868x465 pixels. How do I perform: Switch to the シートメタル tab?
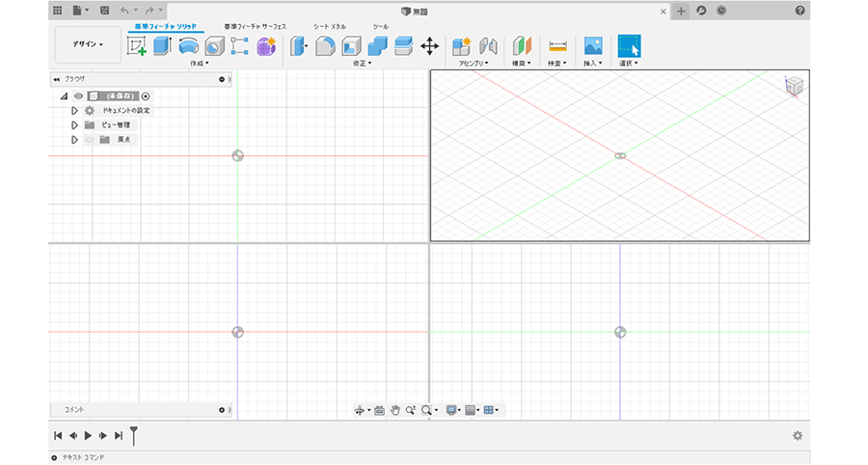330,26
